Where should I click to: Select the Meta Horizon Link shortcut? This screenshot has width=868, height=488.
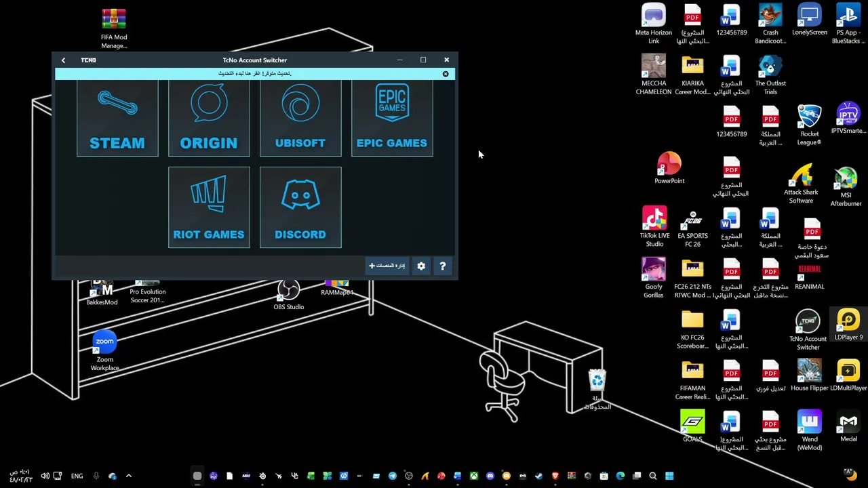654,24
